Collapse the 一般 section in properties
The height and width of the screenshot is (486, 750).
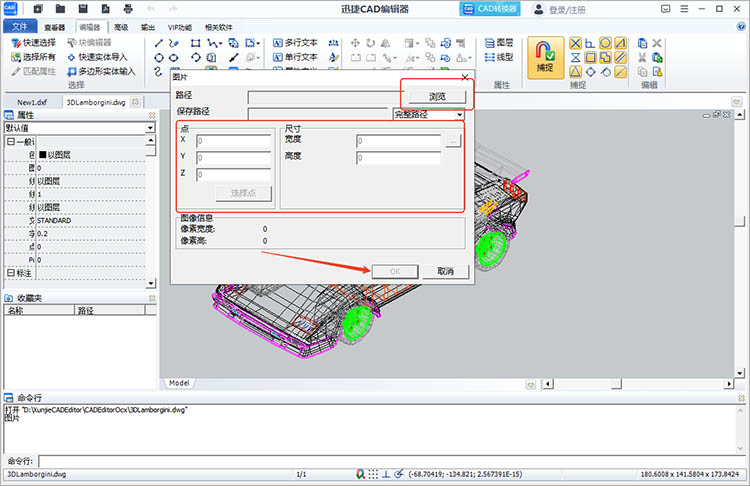click(x=10, y=142)
